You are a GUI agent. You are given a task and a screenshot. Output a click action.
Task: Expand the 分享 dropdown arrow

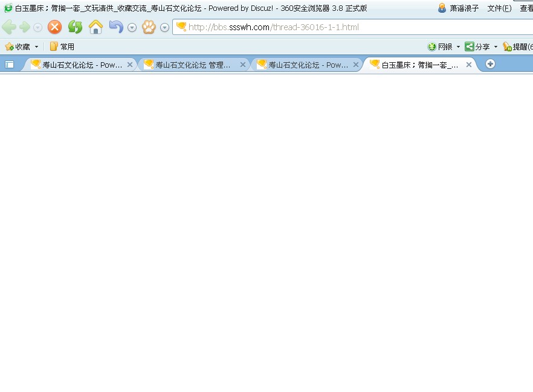496,47
